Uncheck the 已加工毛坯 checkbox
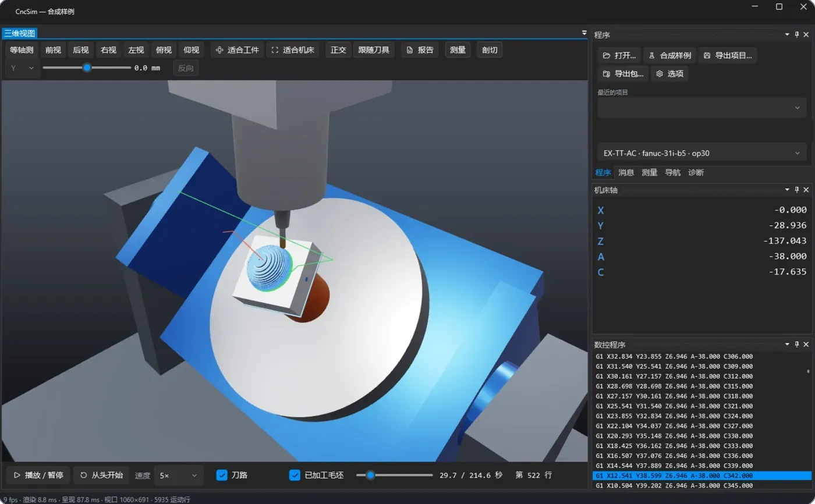Image resolution: width=815 pixels, height=504 pixels. 295,475
